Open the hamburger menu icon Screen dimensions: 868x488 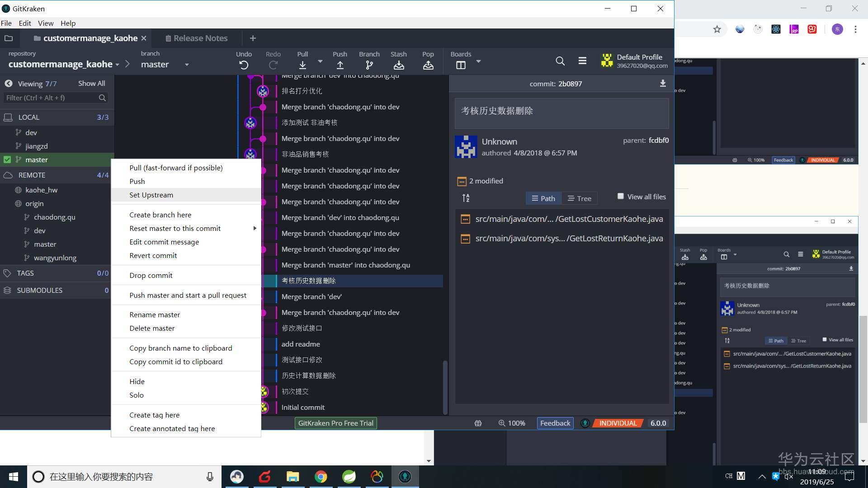pyautogui.click(x=582, y=61)
